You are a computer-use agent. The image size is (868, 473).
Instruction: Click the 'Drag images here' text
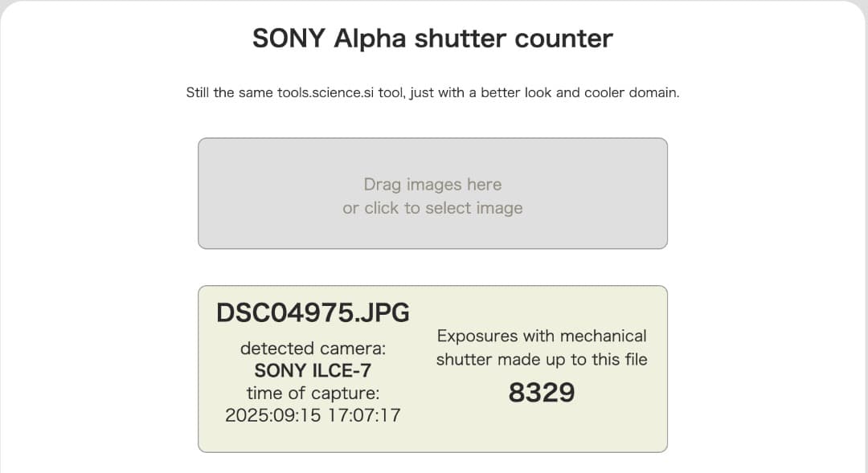432,184
